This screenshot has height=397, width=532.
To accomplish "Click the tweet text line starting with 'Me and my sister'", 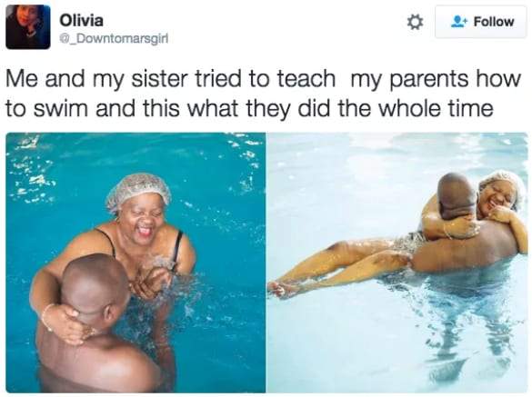I will click(263, 79).
